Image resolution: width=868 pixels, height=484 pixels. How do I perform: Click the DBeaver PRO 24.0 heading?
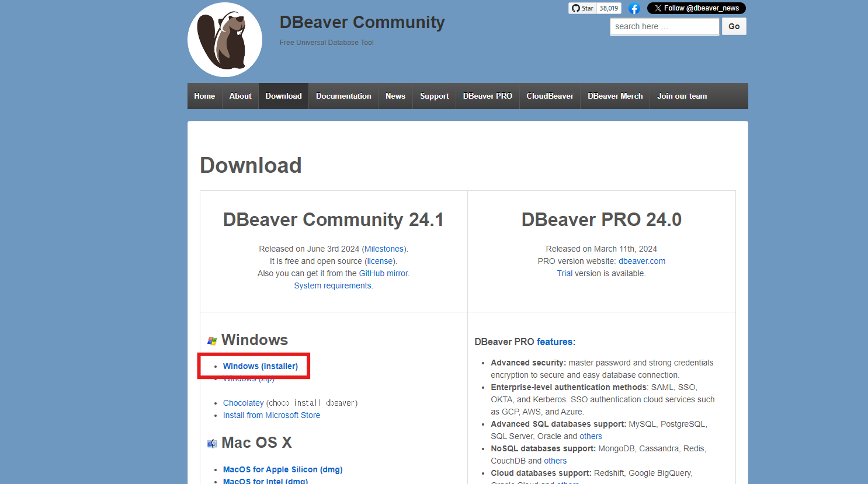[602, 220]
